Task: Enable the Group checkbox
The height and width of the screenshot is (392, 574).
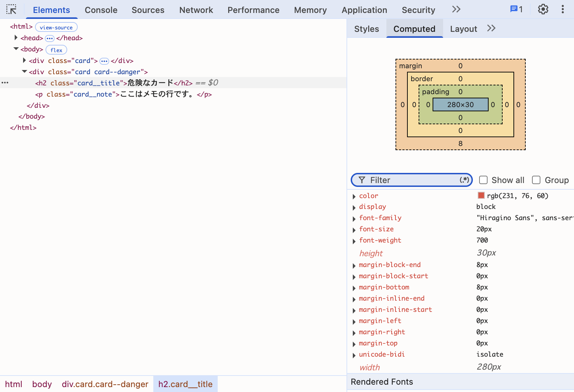Action: coord(536,180)
